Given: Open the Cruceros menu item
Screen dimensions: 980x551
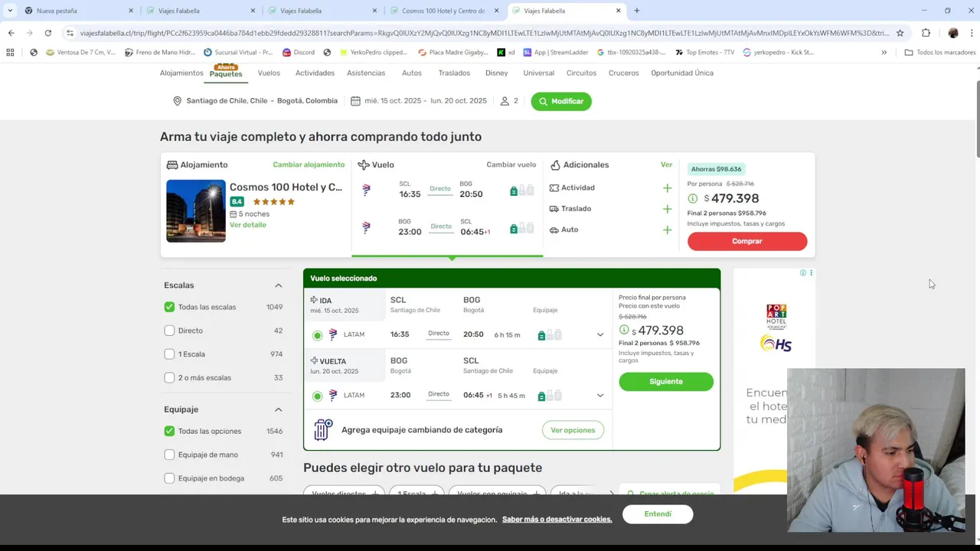Looking at the screenshot, I should (x=623, y=73).
